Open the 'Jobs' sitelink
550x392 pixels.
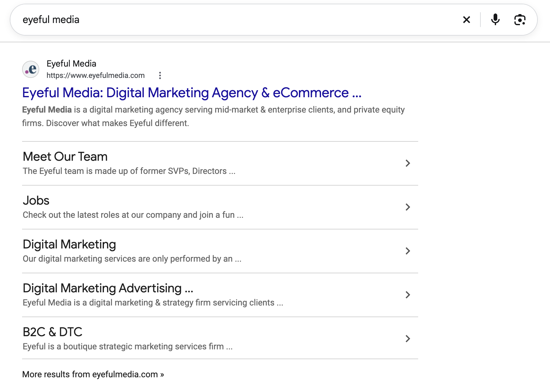click(x=36, y=200)
